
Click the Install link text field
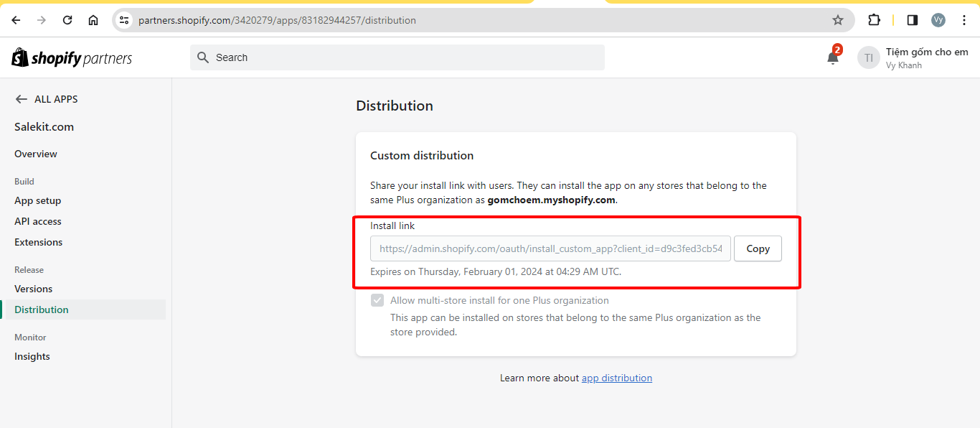coord(550,248)
